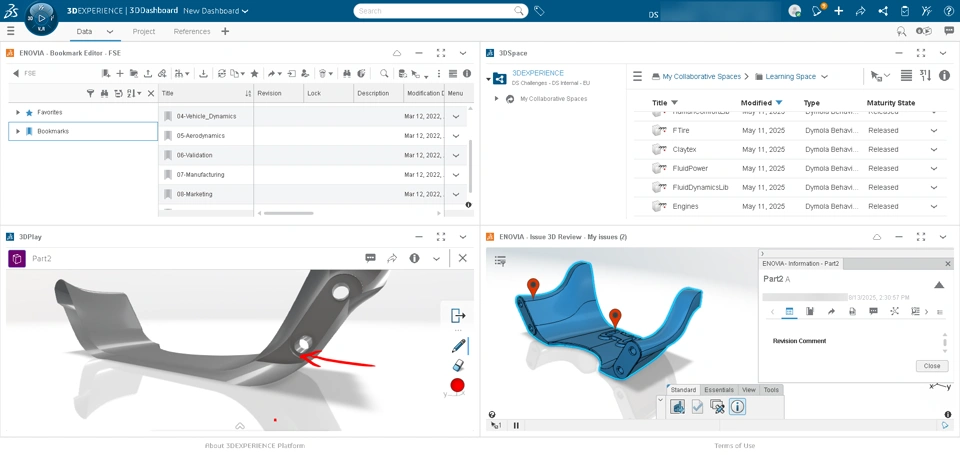This screenshot has height=455, width=960.
Task: Click the upload icon in the Bookmark Editor toolbar
Action: click(148, 73)
